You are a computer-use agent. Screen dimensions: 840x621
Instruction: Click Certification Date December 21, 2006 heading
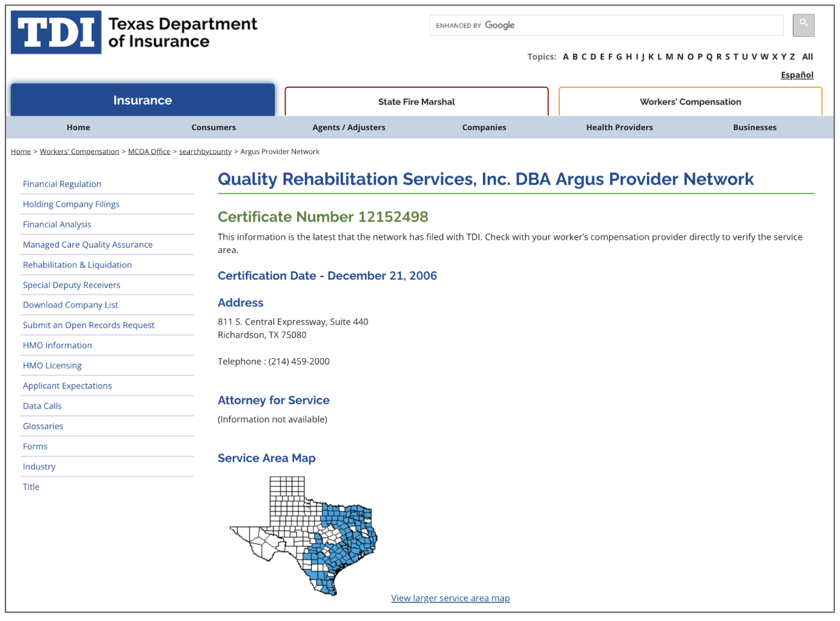327,276
